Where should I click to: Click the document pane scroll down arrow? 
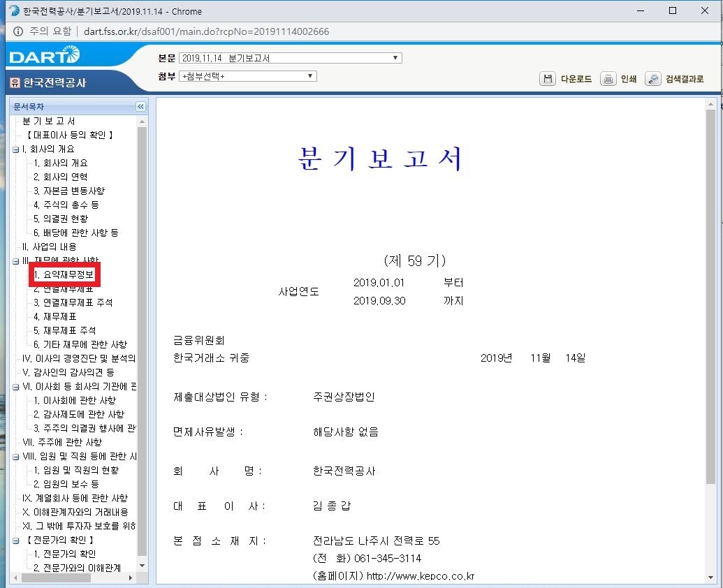click(x=710, y=578)
